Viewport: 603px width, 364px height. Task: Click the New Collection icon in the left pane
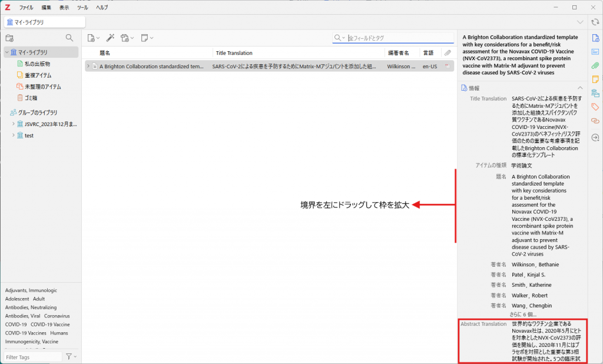(x=9, y=38)
